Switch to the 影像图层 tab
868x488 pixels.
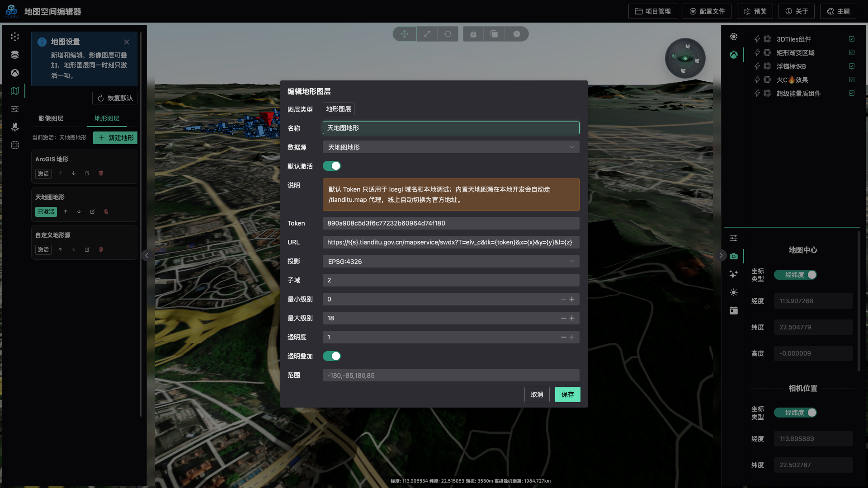tap(51, 118)
